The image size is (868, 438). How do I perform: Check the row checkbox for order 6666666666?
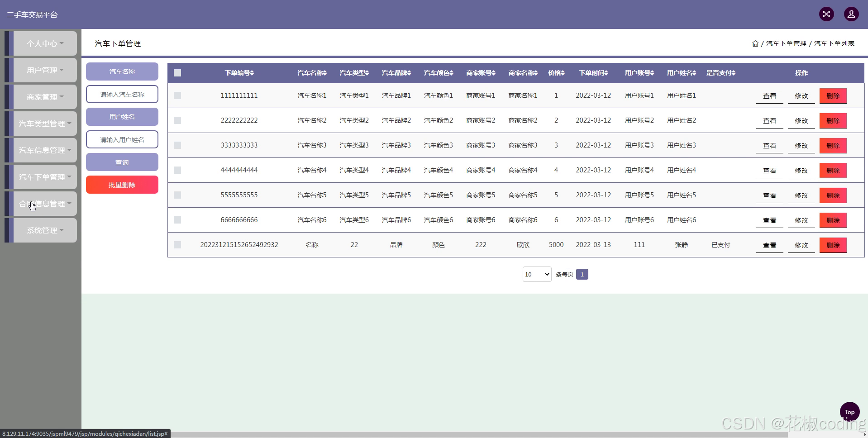tap(177, 220)
